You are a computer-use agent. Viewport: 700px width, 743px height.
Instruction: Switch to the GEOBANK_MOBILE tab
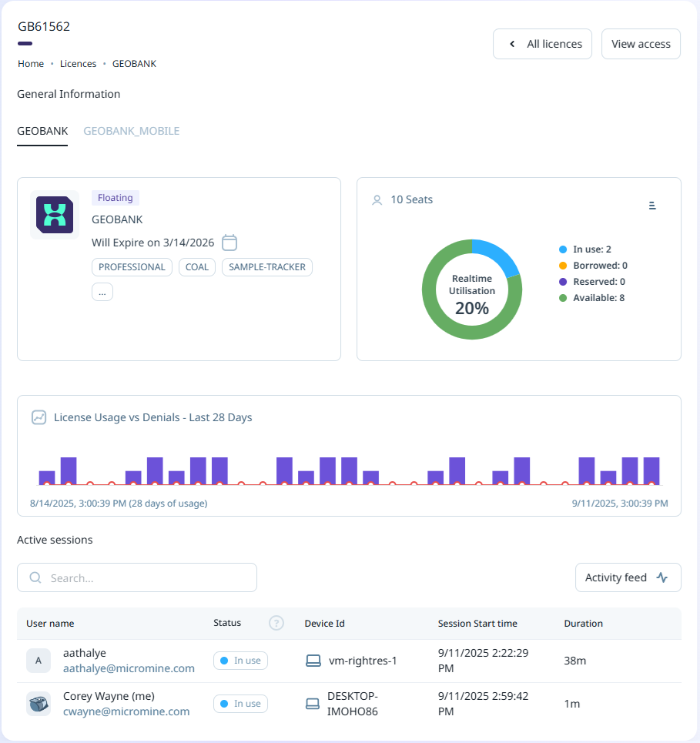coord(131,131)
